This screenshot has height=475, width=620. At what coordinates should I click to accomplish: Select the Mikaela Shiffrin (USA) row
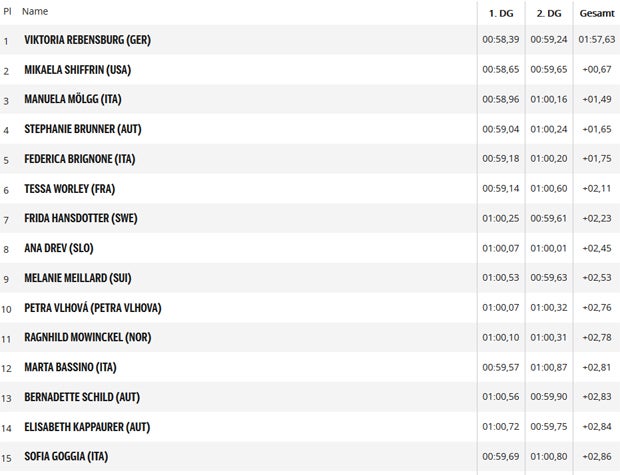pyautogui.click(x=77, y=70)
